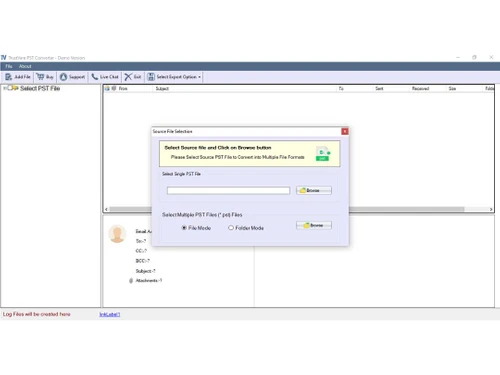Open the About menu

pyautogui.click(x=25, y=66)
